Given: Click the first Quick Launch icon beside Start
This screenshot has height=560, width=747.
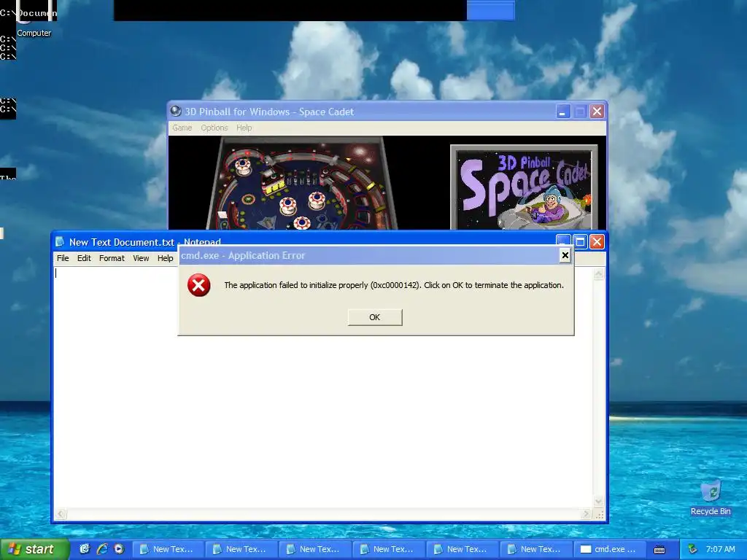Looking at the screenshot, I should (x=85, y=549).
